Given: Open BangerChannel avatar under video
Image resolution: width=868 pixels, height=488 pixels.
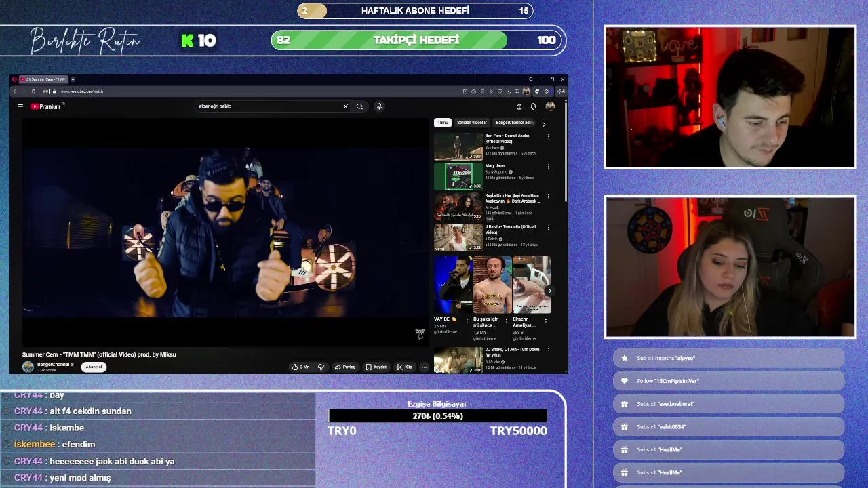Looking at the screenshot, I should tap(28, 367).
